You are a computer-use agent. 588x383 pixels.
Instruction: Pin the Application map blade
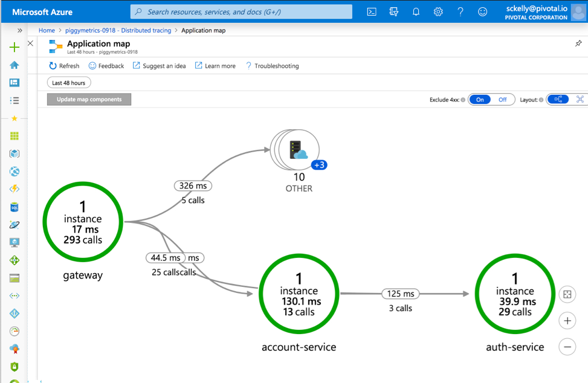pos(578,43)
